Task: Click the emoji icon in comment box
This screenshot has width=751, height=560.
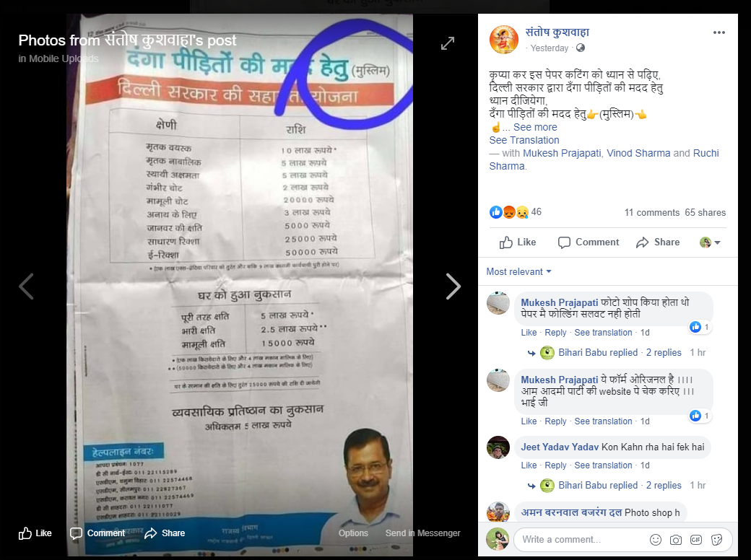Action: tap(655, 540)
